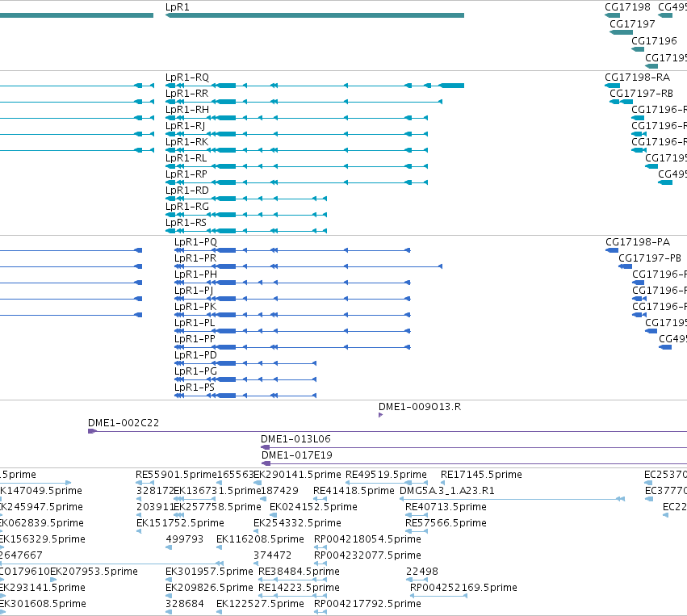
Task: Open protein LpR1-PR details
Action: [x=195, y=258]
